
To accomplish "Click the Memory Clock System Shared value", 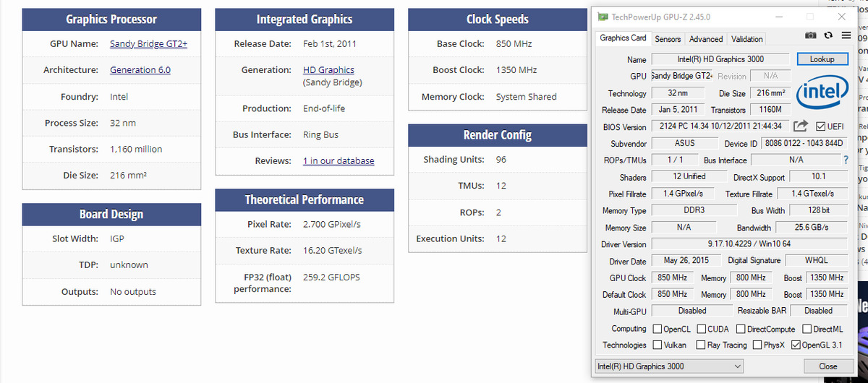I will coord(527,97).
